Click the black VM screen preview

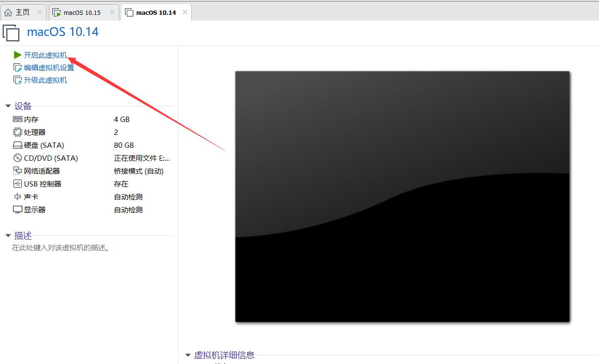[x=402, y=197]
